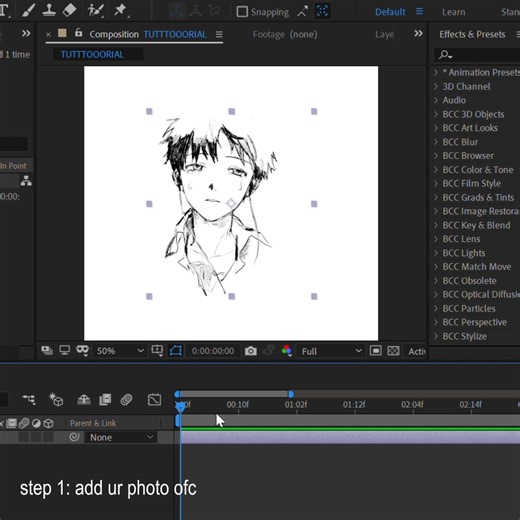Expand the BCC Blur category
The image size is (520, 520).
[436, 142]
